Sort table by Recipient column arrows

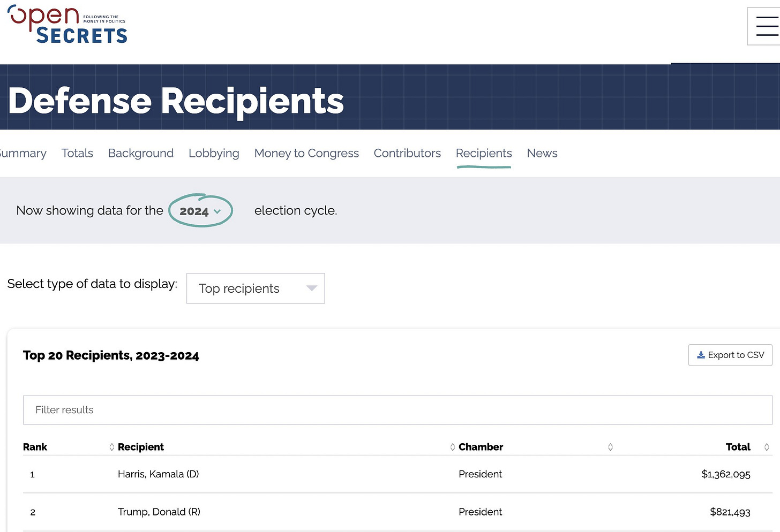pyautogui.click(x=452, y=447)
